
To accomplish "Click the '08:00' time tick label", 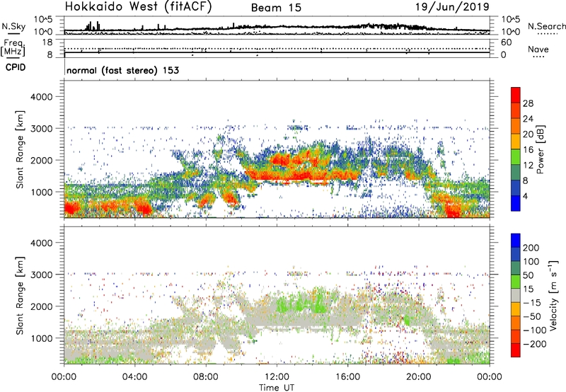I will pos(206,377).
